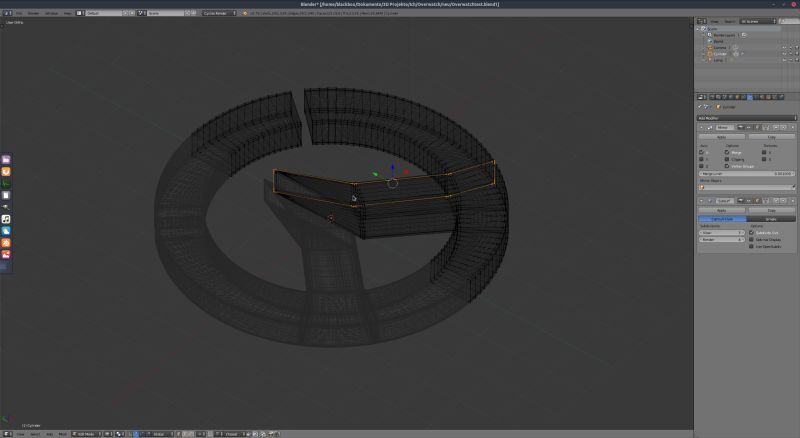Select RenderLayers item in outliner
The image size is (800, 438).
(x=724, y=35)
